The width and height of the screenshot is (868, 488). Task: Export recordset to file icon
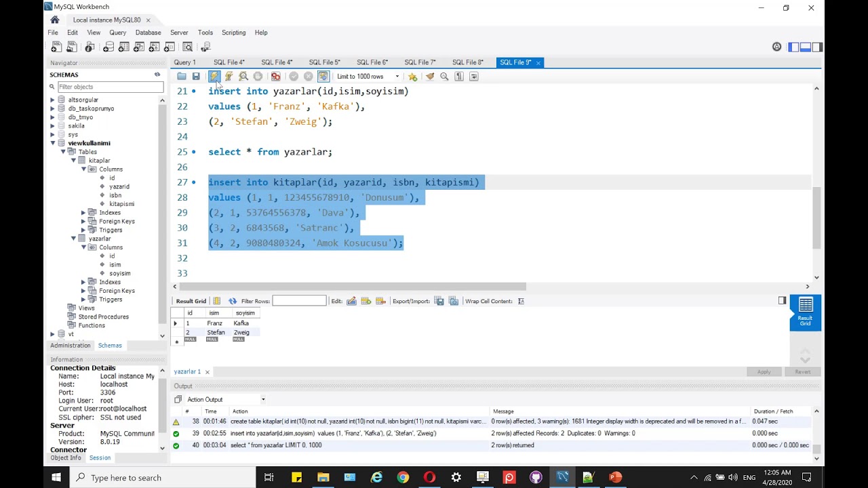(x=439, y=301)
